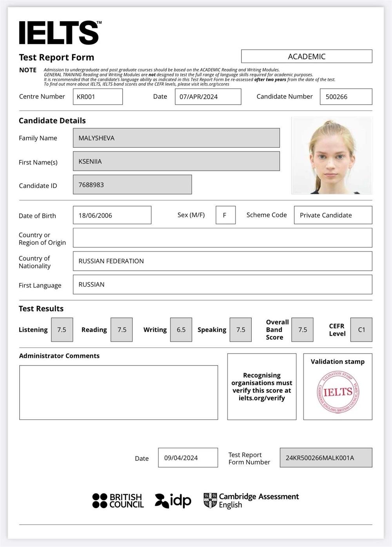
Task: Click the Test Report Form Number 24KR500266MALK001A
Action: (x=326, y=458)
